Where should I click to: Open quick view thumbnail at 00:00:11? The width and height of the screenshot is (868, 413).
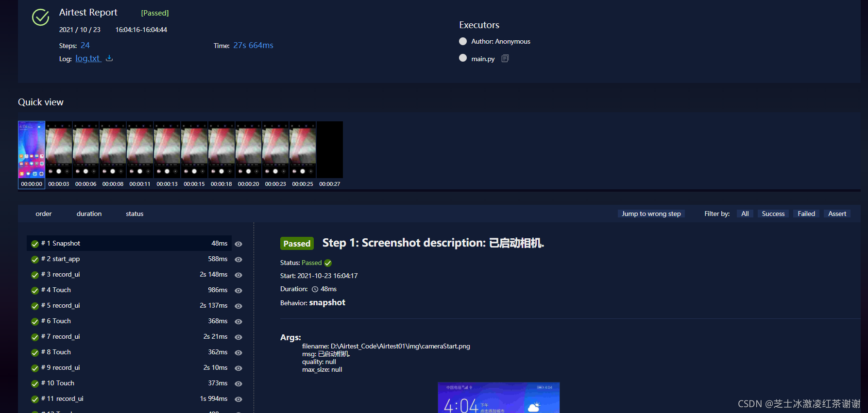(140, 149)
